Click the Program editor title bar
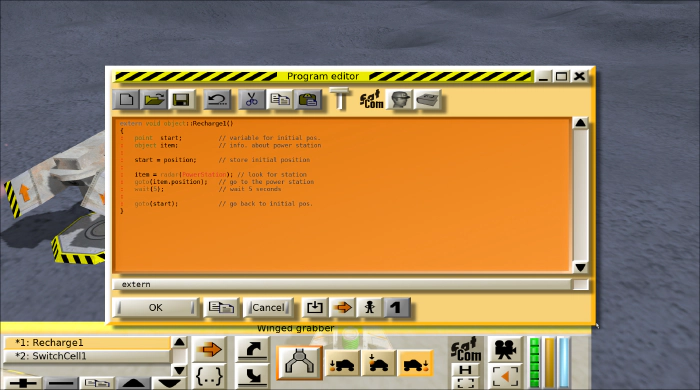Viewport: 700px width, 390px height. tap(323, 76)
